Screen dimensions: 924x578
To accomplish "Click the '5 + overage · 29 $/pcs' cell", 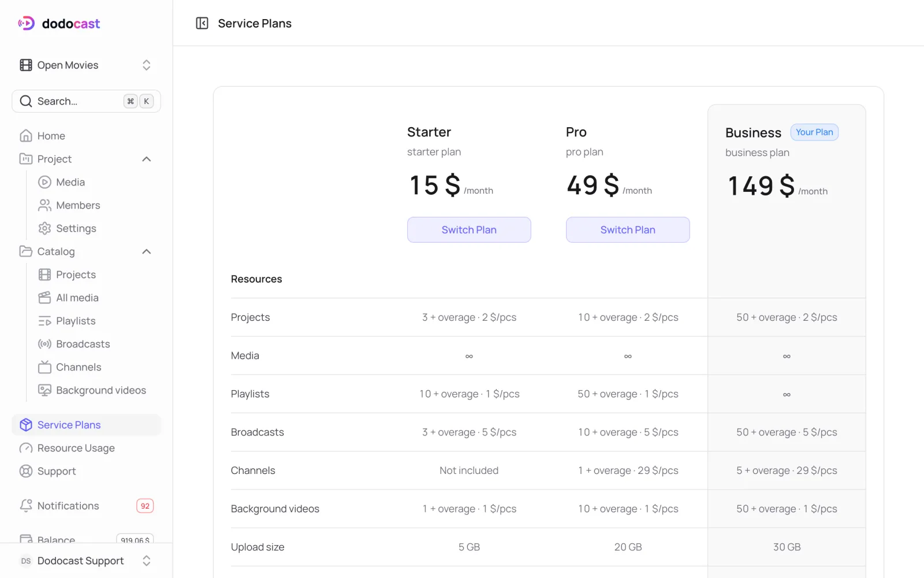I will [x=787, y=470].
